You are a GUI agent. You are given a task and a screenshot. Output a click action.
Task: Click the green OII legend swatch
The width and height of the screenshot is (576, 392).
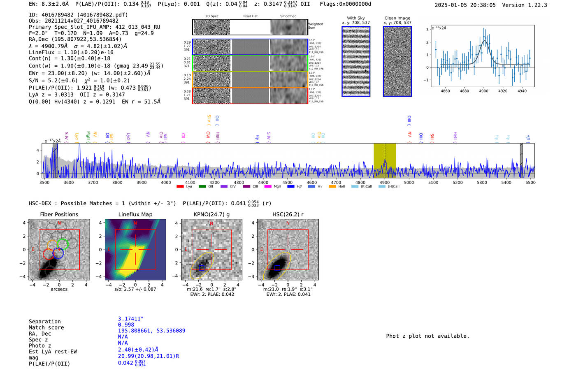point(202,186)
